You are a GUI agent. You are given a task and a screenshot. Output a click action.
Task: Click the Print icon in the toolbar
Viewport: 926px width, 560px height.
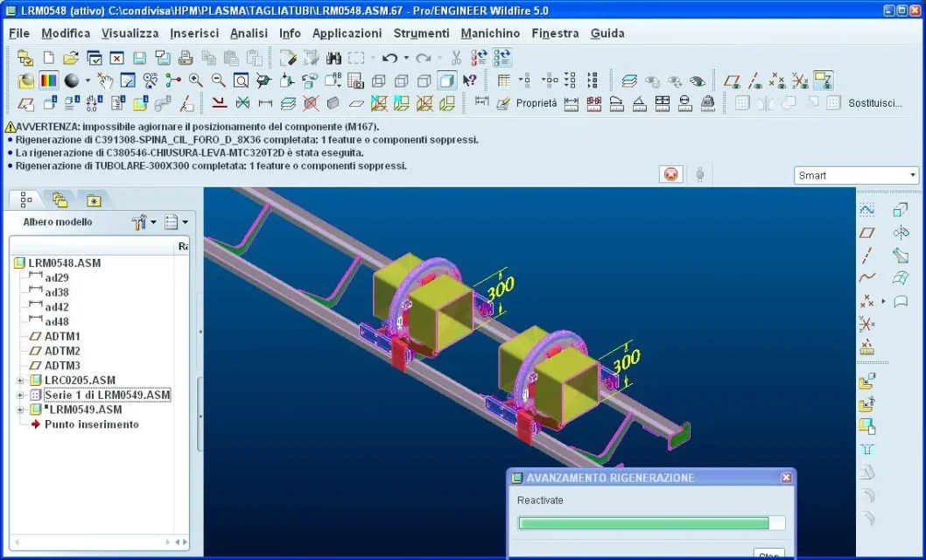(186, 58)
